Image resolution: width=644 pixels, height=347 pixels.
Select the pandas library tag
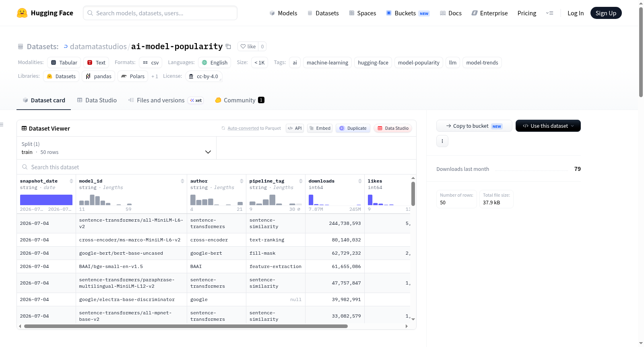(99, 76)
